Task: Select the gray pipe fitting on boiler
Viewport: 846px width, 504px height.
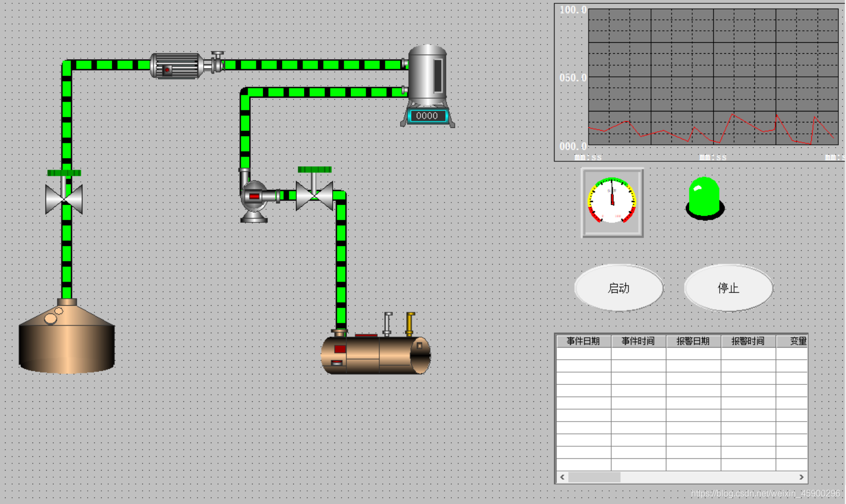Action: tap(388, 324)
